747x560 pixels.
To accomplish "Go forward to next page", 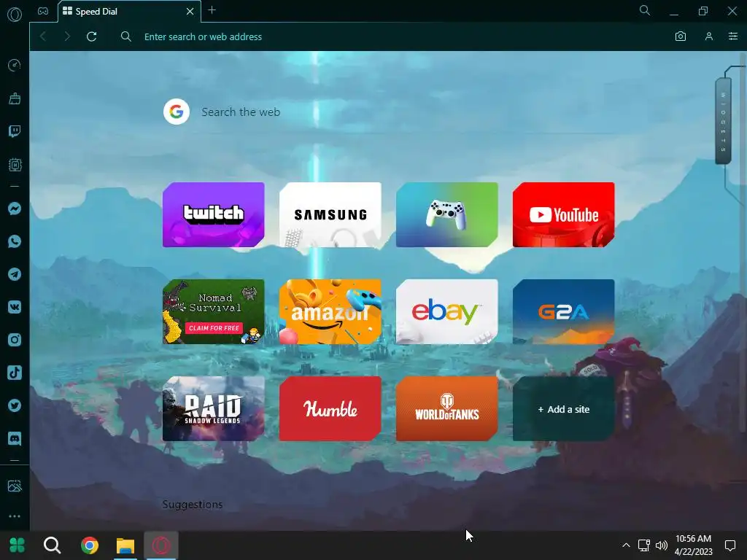I will pyautogui.click(x=67, y=36).
